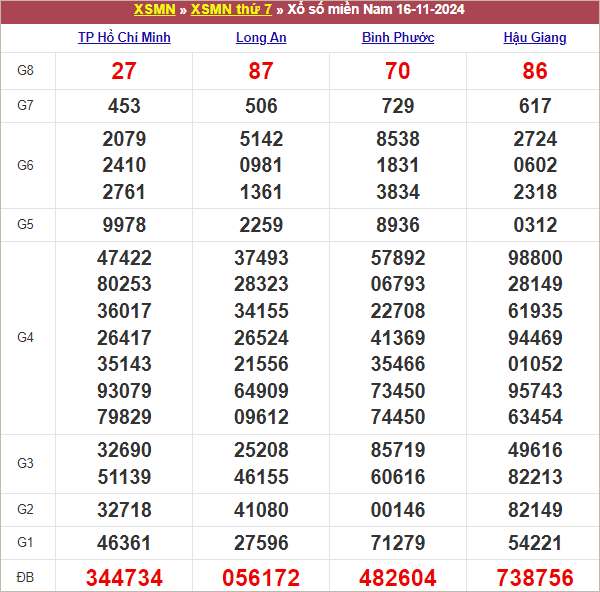Select the special prize 738756
This screenshot has width=600, height=592.
pos(535,578)
